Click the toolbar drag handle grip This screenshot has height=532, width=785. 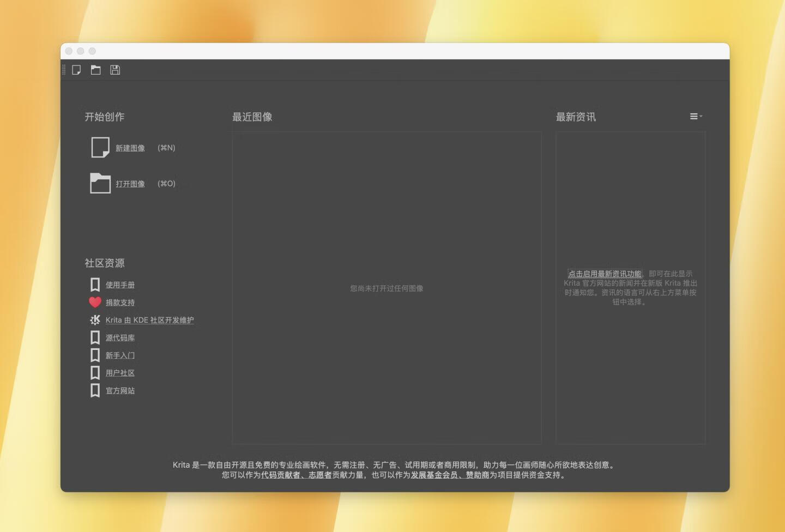(x=64, y=70)
